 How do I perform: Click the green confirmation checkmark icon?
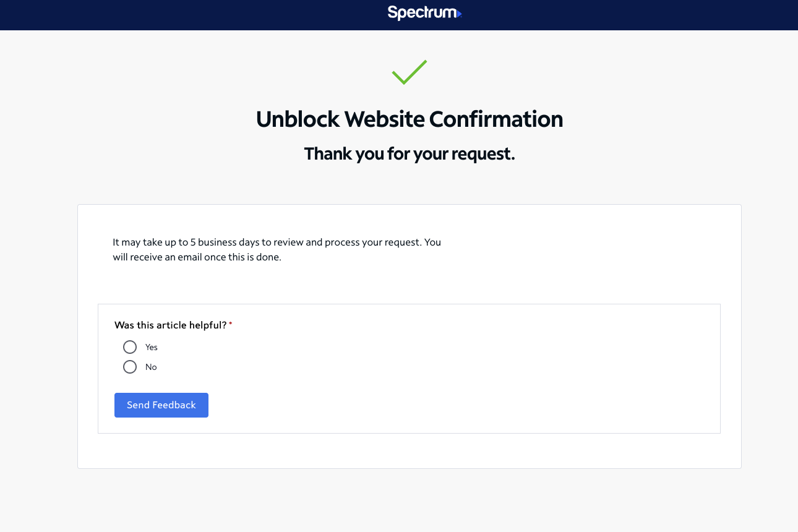click(410, 72)
